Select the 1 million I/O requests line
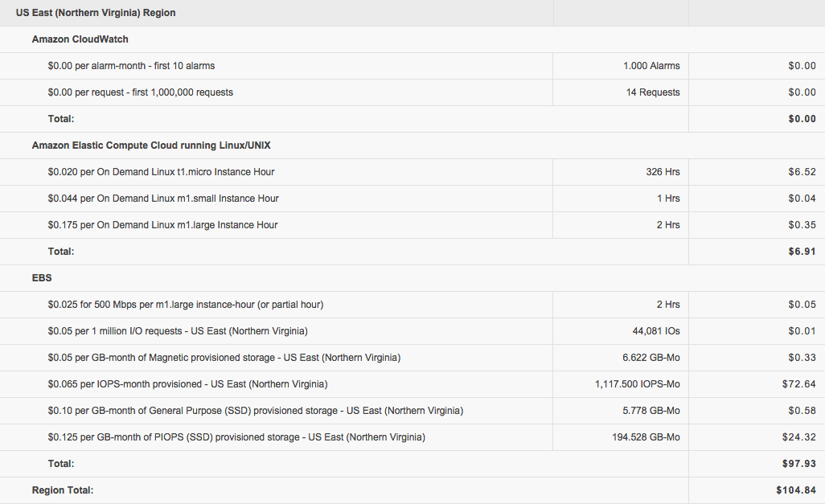The image size is (825, 504). click(x=178, y=331)
